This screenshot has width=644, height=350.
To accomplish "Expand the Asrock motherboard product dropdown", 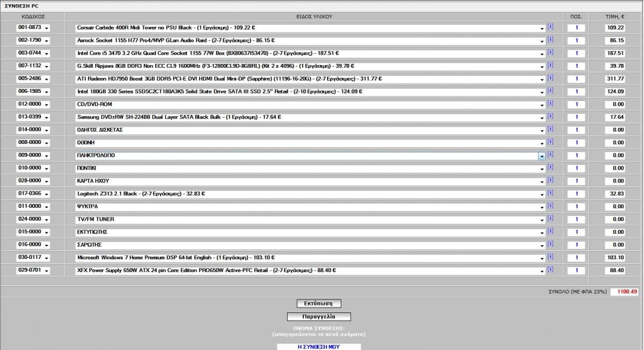I will 542,41.
